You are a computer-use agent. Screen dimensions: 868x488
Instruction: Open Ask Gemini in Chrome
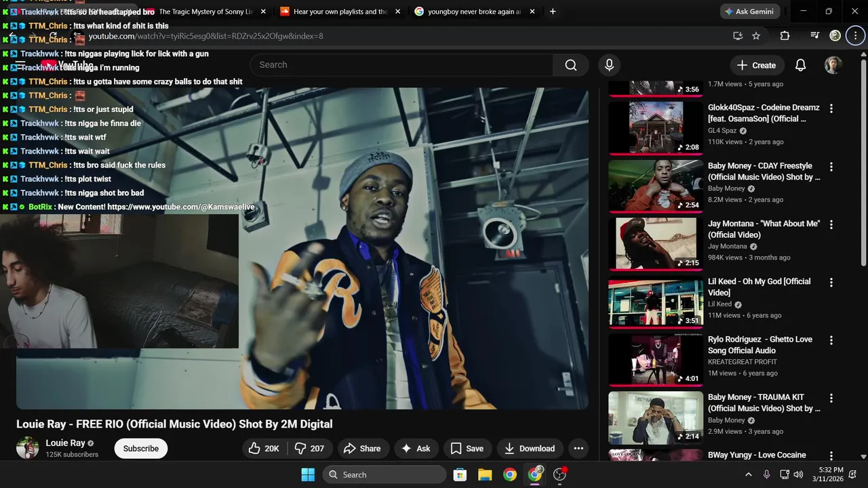tap(749, 12)
